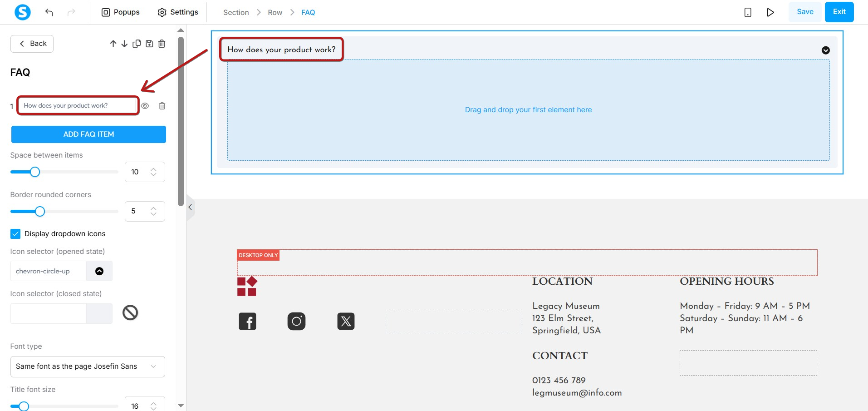Click the no-icon prohibited symbol
Screen dimensions: 868x411
pyautogui.click(x=130, y=312)
